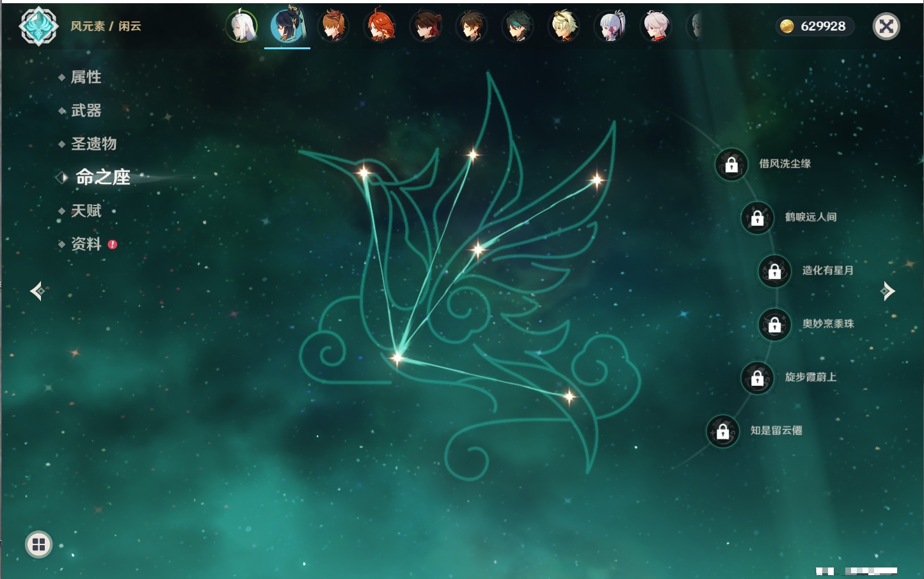The height and width of the screenshot is (579, 924).
Task: Click the Anemo element emblem icon
Action: [38, 26]
